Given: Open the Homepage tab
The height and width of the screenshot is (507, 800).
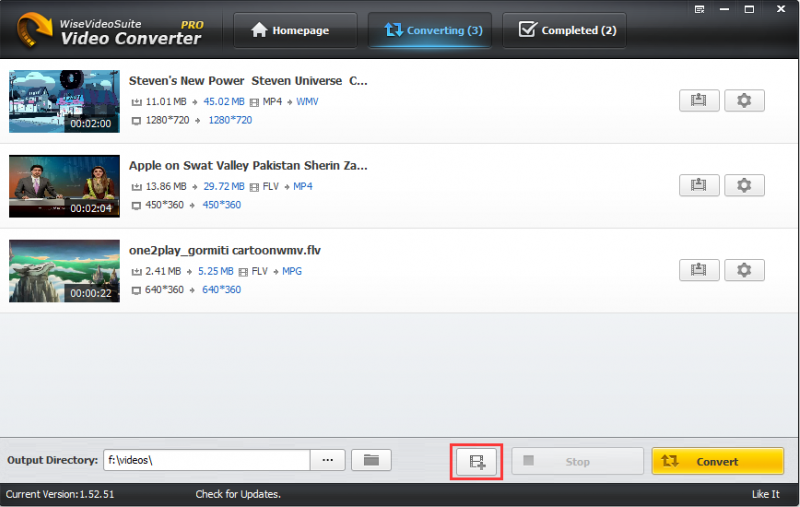Looking at the screenshot, I should click(x=295, y=30).
